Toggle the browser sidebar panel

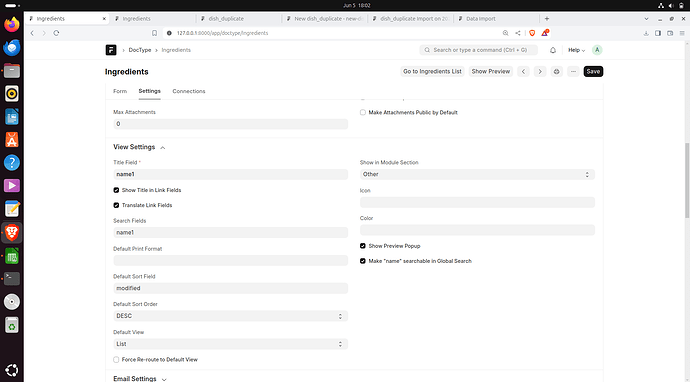(658, 33)
